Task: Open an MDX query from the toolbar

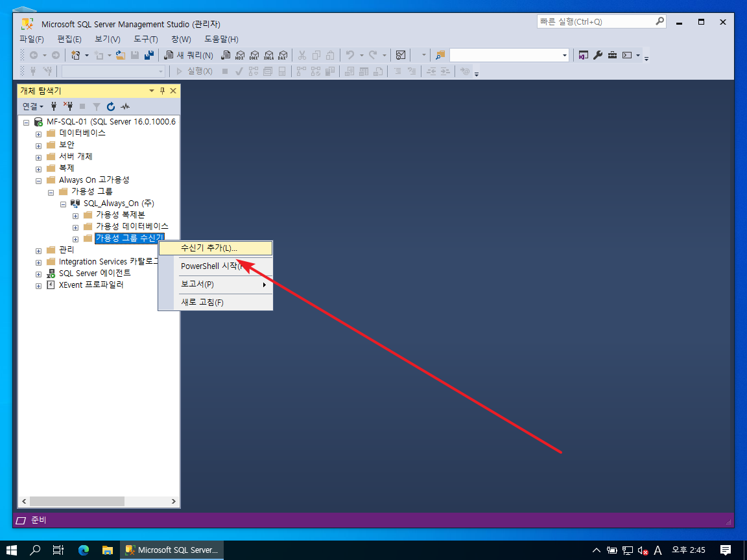Action: (240, 55)
